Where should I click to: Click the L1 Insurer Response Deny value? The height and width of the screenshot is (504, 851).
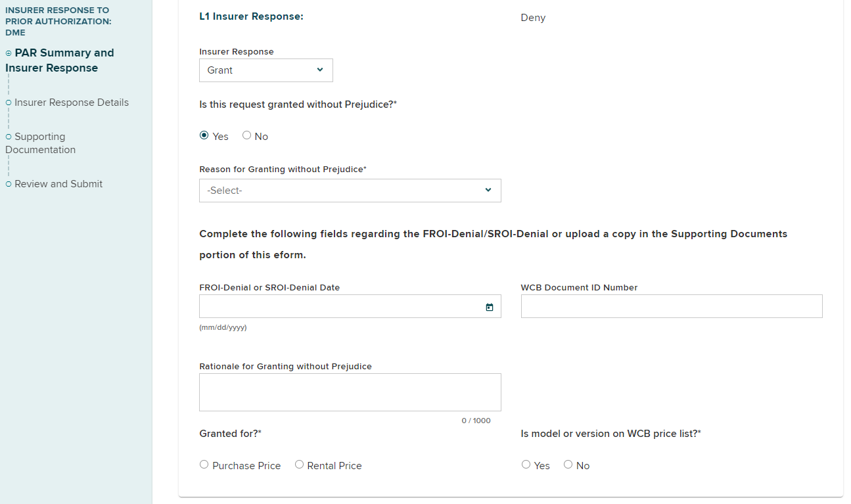coord(533,18)
